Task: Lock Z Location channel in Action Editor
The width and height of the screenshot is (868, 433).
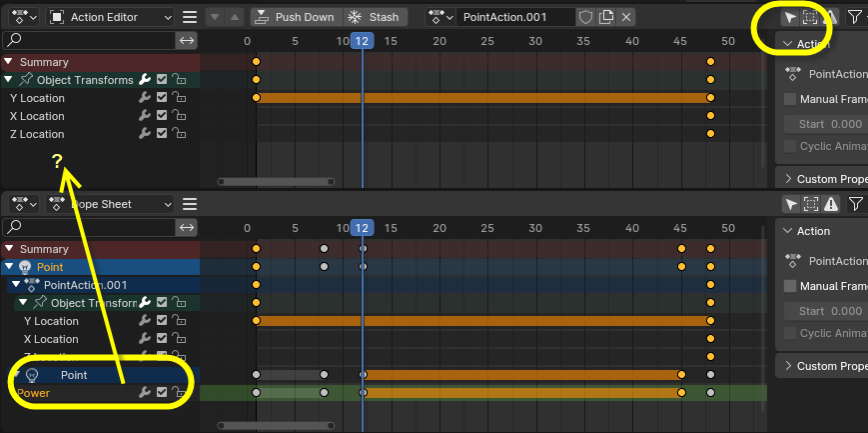Action: click(x=178, y=134)
